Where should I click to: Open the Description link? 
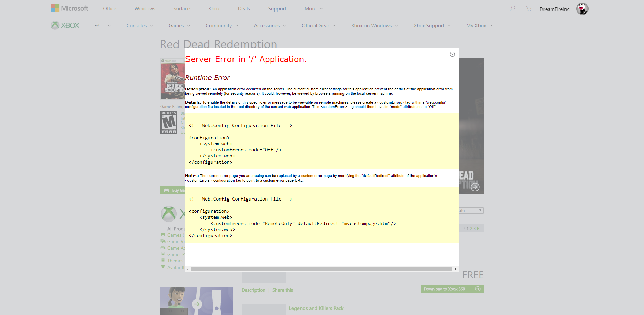(x=253, y=290)
